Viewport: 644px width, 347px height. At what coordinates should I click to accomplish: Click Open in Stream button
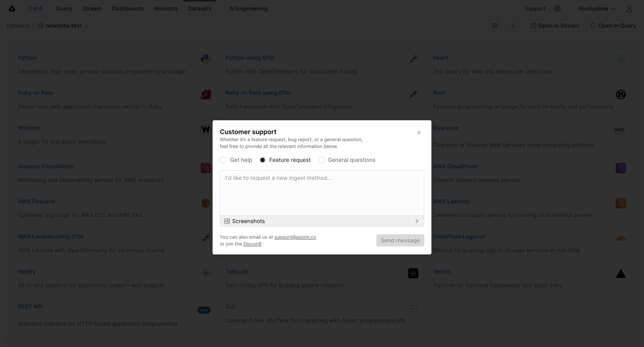[555, 26]
